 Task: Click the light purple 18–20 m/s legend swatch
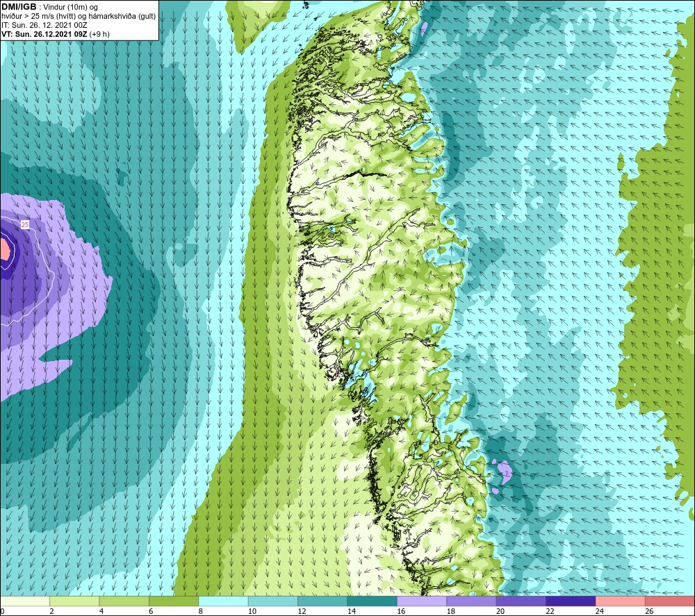(472, 601)
